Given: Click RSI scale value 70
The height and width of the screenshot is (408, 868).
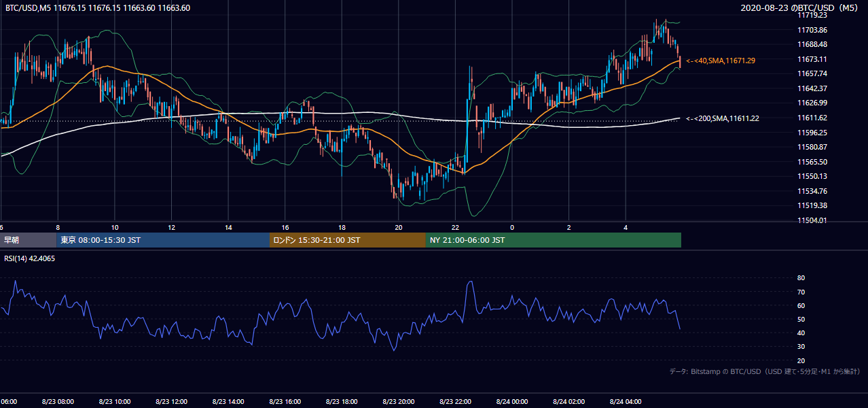Looking at the screenshot, I should (801, 292).
